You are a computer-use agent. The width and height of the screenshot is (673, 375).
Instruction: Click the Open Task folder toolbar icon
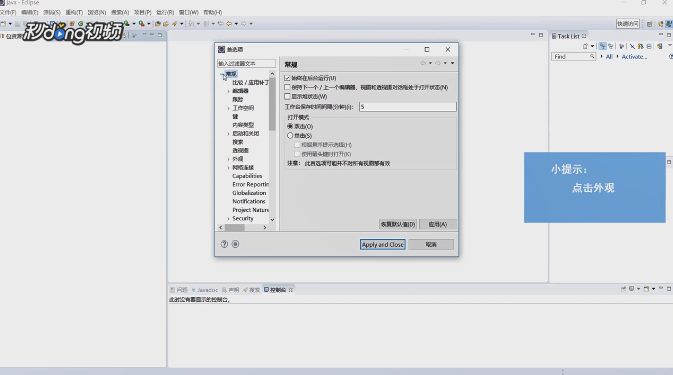pos(166,24)
